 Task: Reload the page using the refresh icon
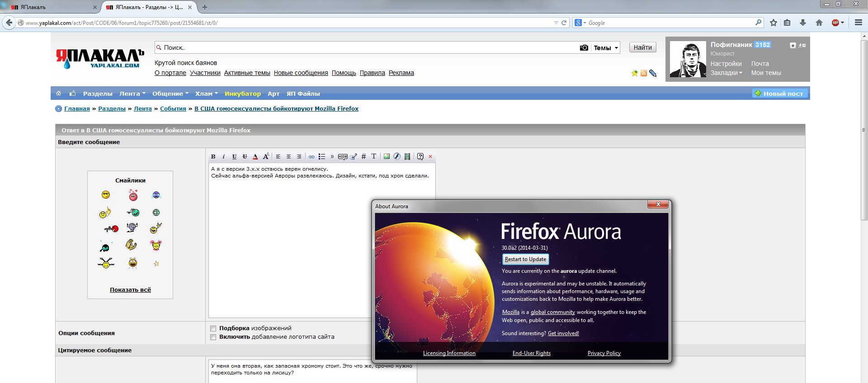(x=564, y=23)
